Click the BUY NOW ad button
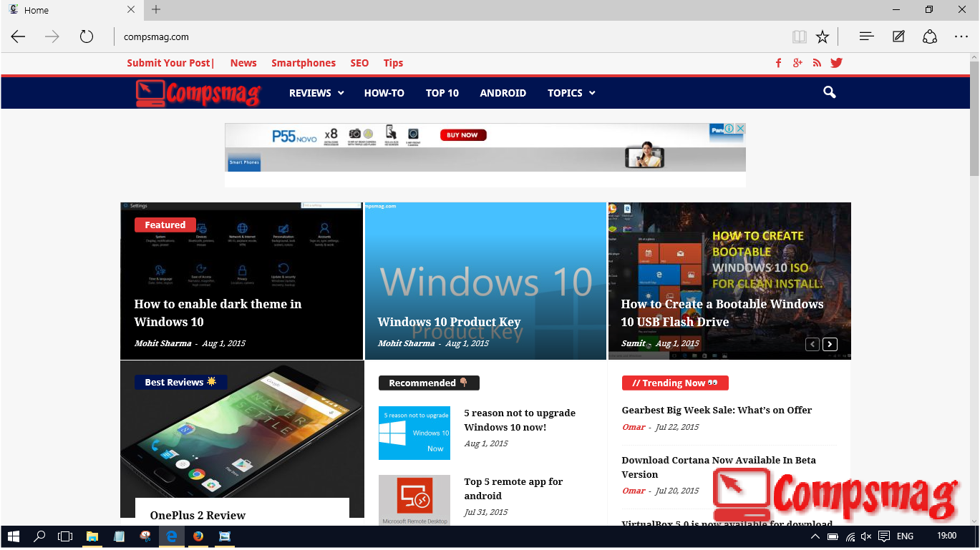This screenshot has height=550, width=980. pyautogui.click(x=463, y=134)
